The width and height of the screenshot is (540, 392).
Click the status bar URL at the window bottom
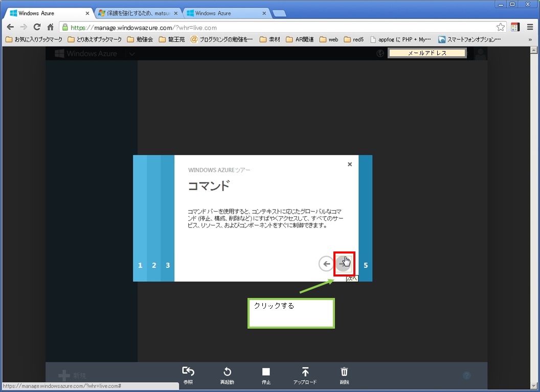click(62, 386)
